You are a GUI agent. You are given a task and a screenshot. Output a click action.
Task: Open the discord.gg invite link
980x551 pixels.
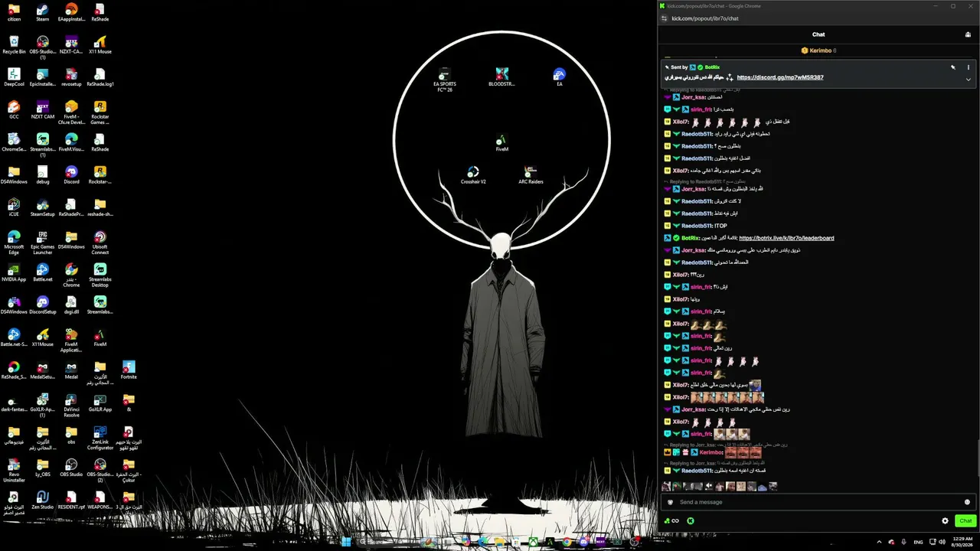780,77
